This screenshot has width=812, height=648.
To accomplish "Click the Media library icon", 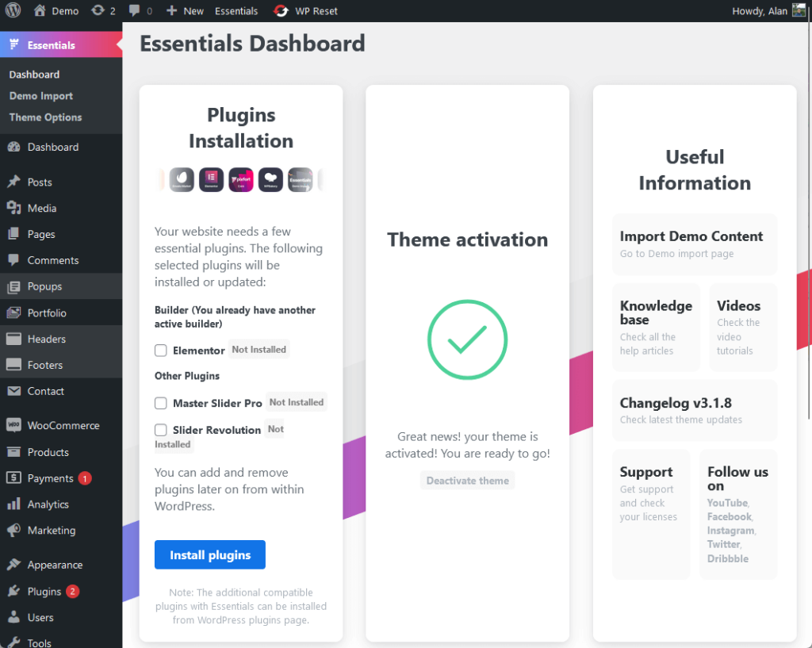I will pos(14,208).
